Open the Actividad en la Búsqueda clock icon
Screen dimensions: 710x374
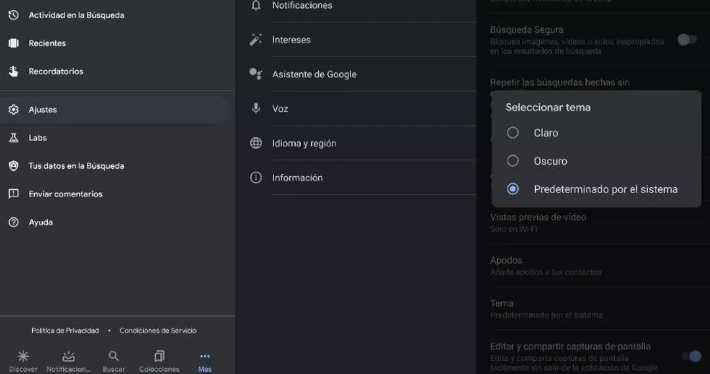(x=14, y=15)
